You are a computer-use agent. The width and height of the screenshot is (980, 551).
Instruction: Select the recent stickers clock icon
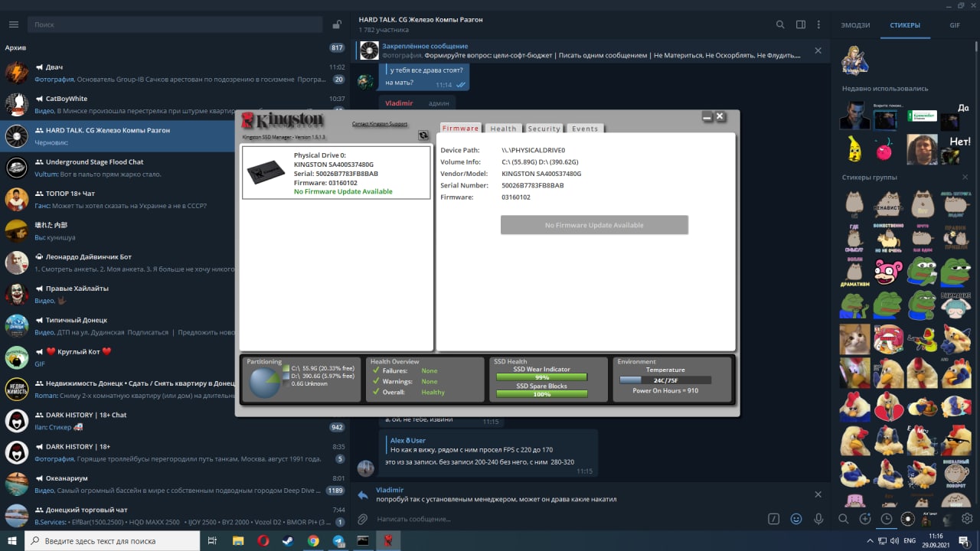click(886, 519)
